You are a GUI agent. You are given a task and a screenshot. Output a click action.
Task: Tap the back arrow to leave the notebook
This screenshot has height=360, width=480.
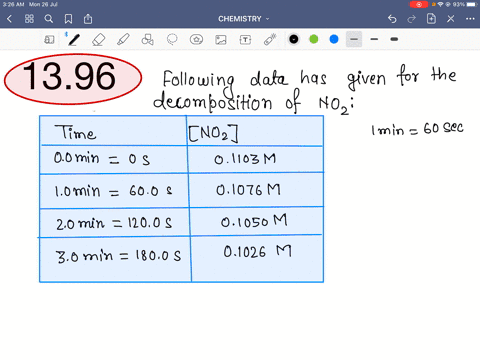[10, 19]
